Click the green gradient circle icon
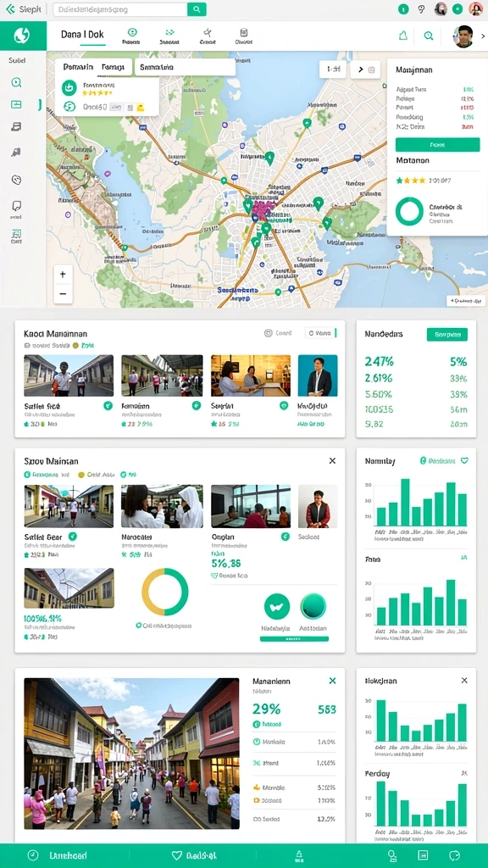Image resolution: width=488 pixels, height=868 pixels. point(313,606)
